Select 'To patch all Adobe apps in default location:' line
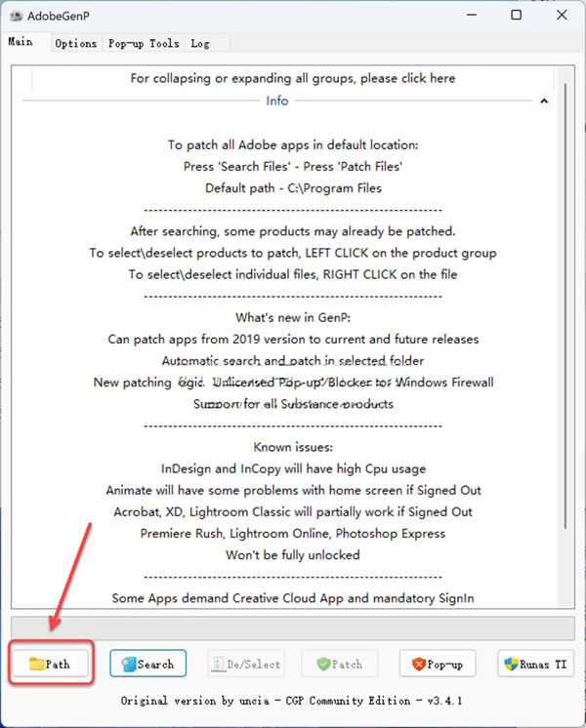This screenshot has width=586, height=728. (293, 144)
